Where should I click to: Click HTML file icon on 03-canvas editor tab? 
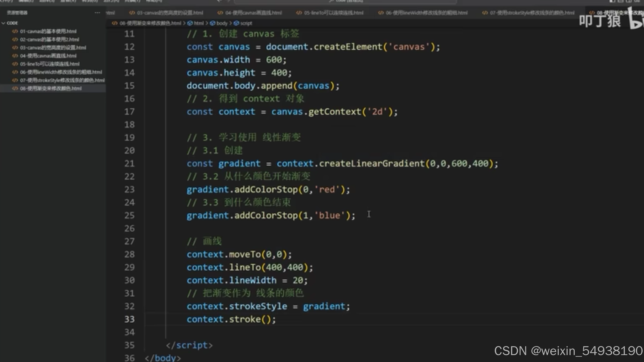pos(132,12)
